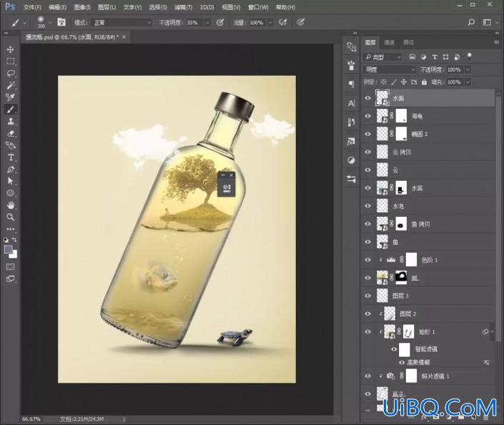Open the brush preset picker dropdown
The image size is (504, 425).
click(x=50, y=23)
